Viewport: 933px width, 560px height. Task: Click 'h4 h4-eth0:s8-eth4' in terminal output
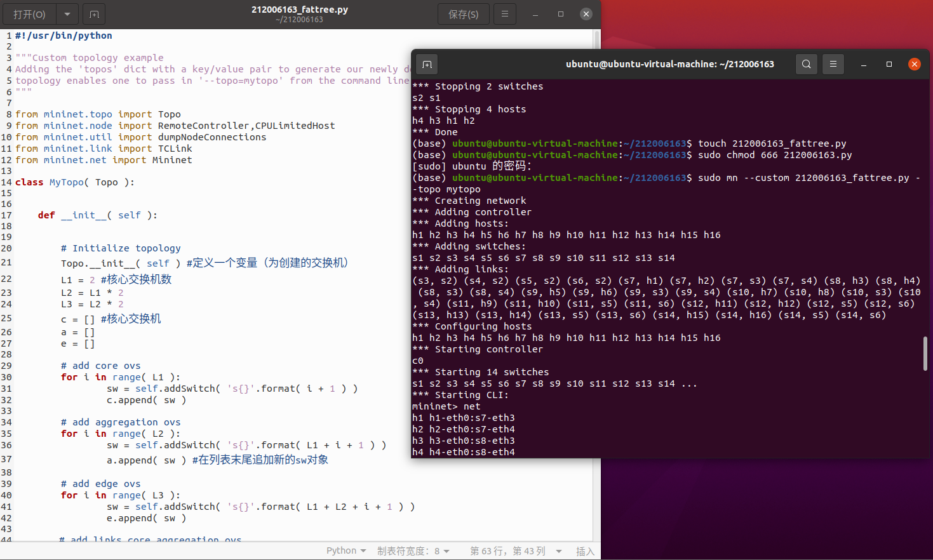(464, 452)
